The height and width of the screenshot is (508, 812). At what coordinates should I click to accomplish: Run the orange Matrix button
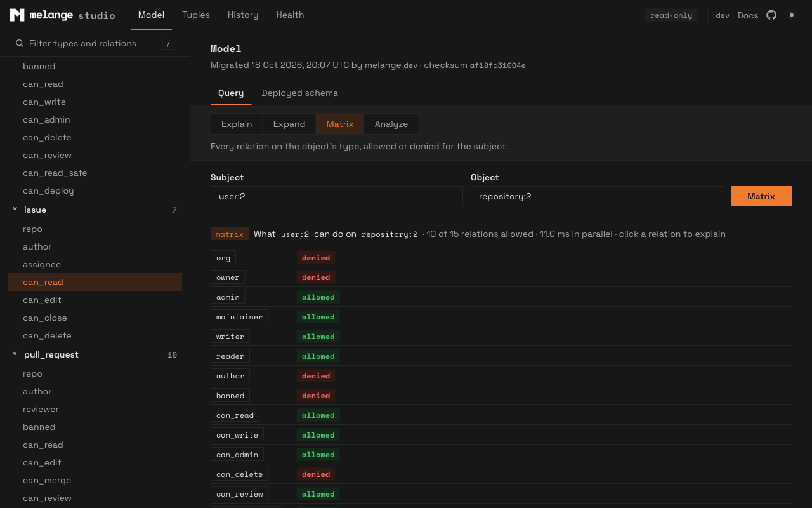761,196
